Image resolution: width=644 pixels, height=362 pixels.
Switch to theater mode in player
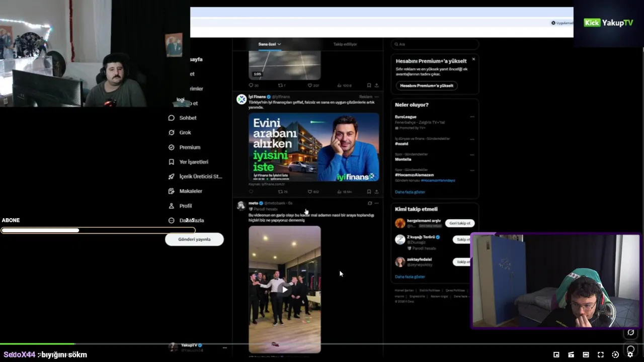pos(586,354)
